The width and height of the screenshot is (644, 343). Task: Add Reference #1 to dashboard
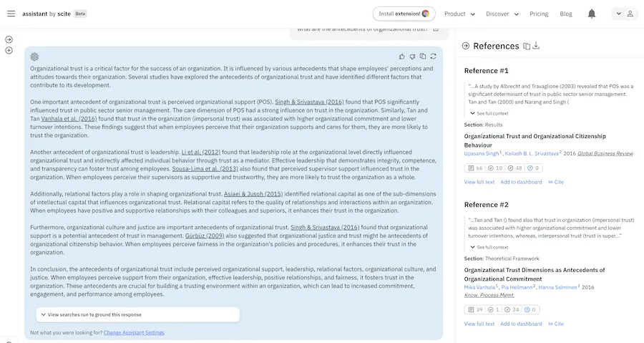pyautogui.click(x=521, y=182)
